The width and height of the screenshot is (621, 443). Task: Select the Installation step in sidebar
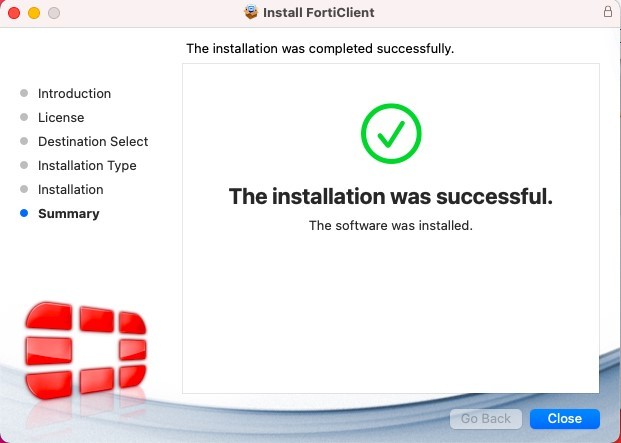(x=70, y=189)
